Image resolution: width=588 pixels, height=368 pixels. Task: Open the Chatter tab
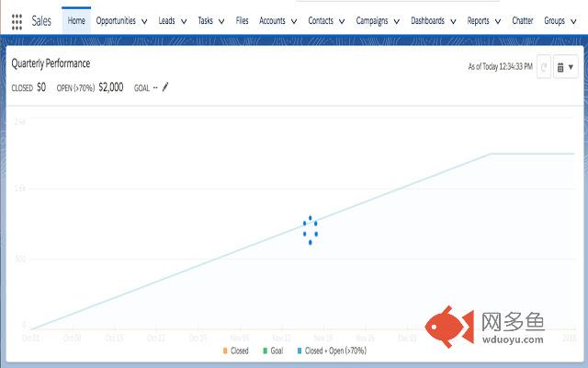click(x=523, y=21)
